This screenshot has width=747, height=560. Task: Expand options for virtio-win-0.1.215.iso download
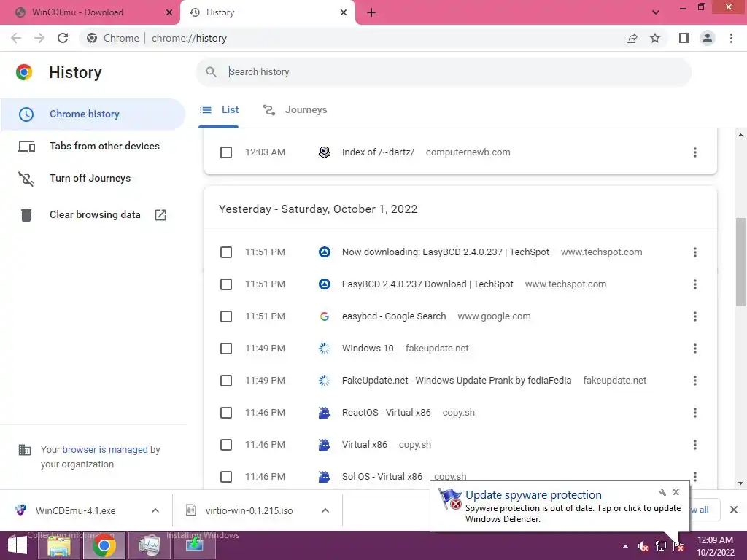(x=325, y=511)
